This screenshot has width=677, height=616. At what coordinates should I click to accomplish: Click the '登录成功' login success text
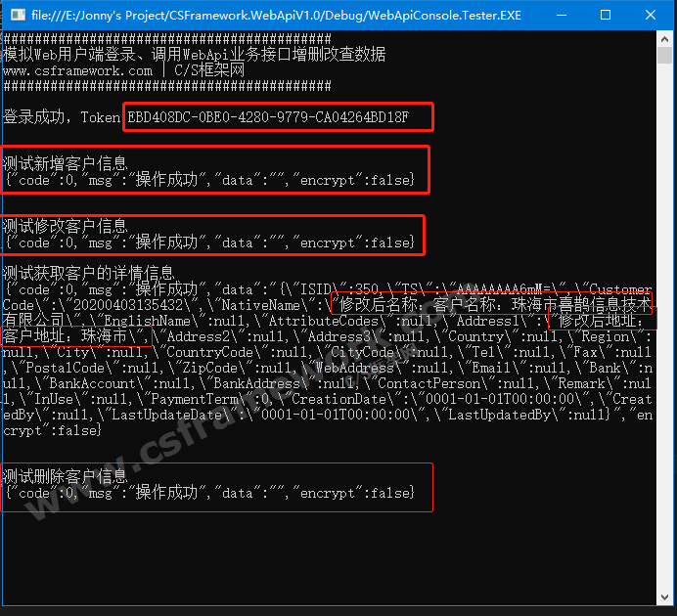click(35, 117)
